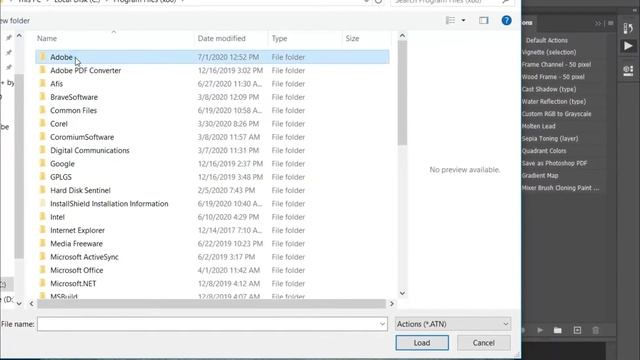
Task: Select the Water Reflection (type) action
Action: [554, 101]
